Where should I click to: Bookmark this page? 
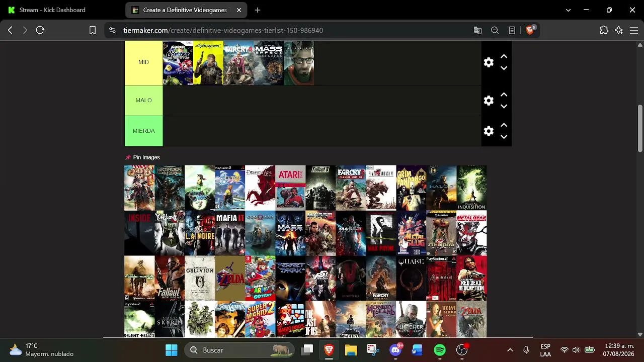point(93,31)
